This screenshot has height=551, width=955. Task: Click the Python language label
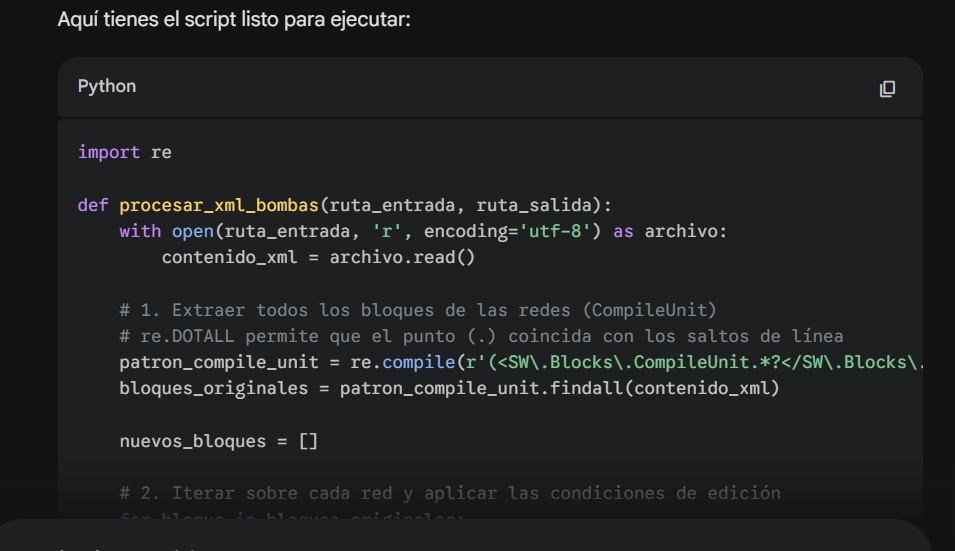click(107, 87)
